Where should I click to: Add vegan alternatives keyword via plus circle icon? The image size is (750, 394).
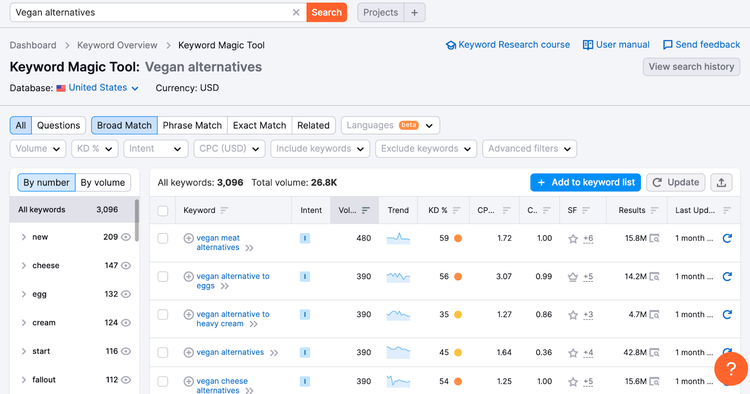pyautogui.click(x=188, y=352)
